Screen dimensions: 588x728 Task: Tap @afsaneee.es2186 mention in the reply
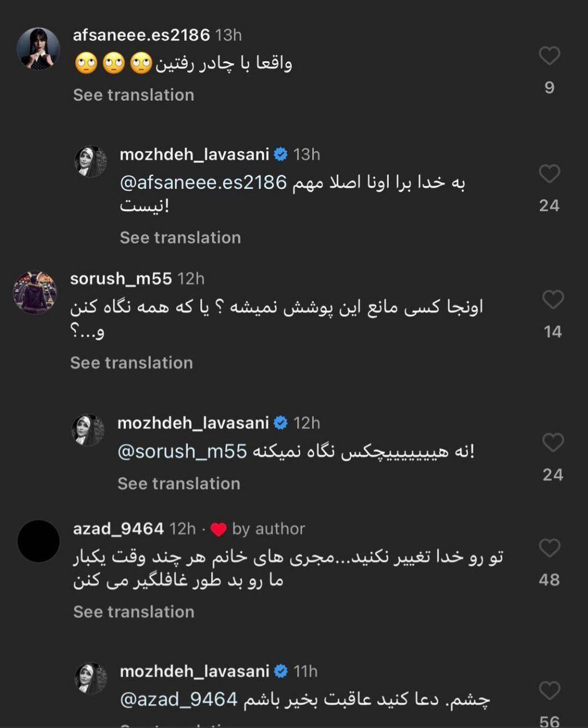203,183
